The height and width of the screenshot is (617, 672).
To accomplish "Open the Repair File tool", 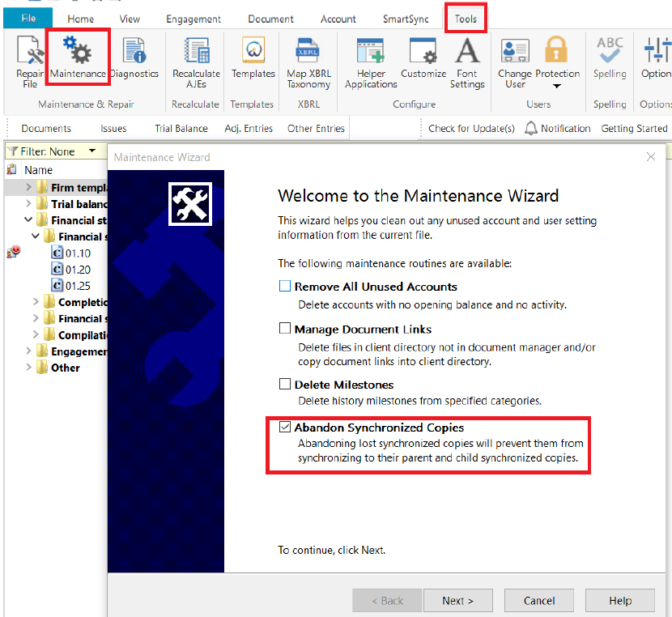I will pos(30,62).
